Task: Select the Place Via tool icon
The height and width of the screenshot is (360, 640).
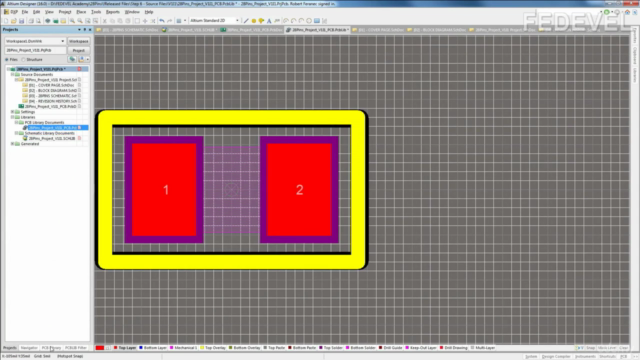Action: (x=261, y=21)
